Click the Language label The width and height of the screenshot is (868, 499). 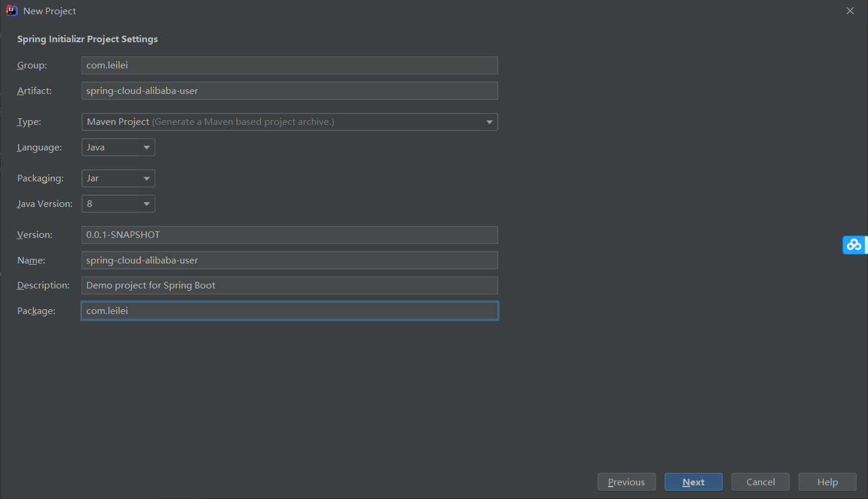tap(39, 147)
